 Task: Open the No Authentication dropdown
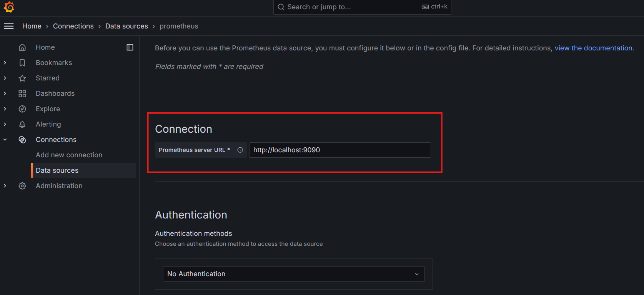294,274
